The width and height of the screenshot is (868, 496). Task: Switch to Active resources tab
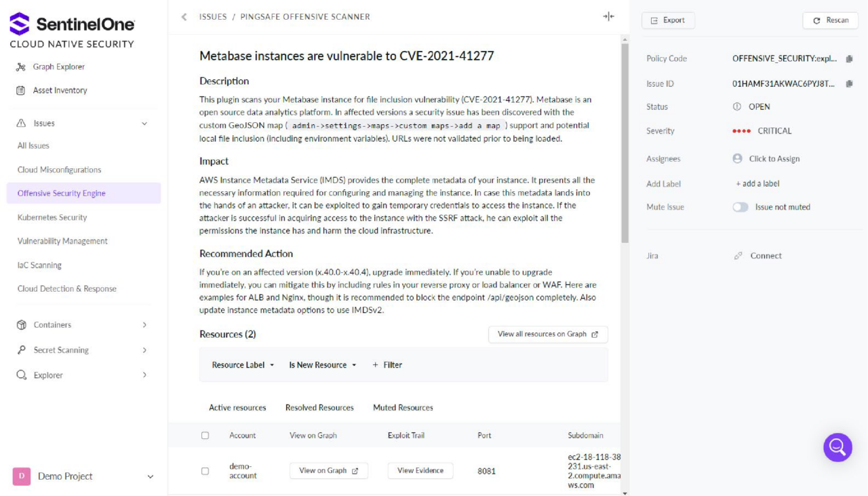tap(237, 408)
